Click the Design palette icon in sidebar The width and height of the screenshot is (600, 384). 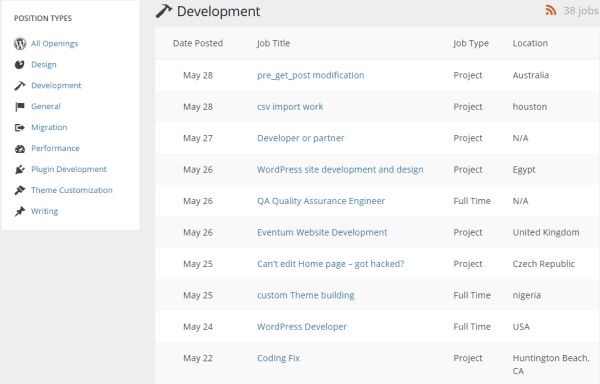(x=20, y=65)
